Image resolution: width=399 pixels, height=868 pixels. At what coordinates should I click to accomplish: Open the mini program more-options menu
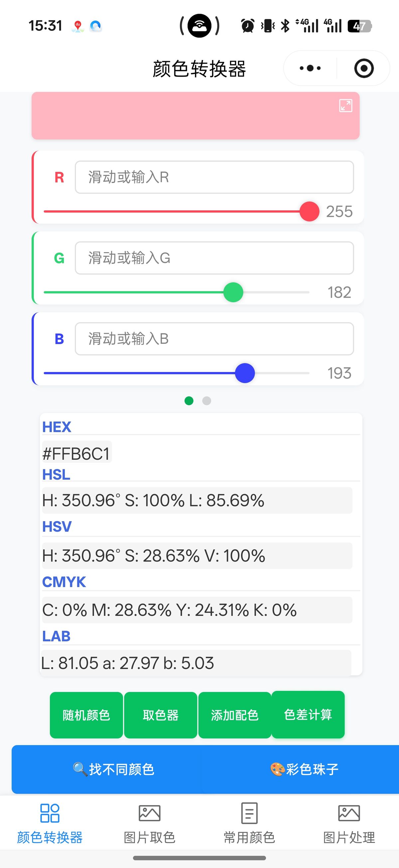pos(310,68)
